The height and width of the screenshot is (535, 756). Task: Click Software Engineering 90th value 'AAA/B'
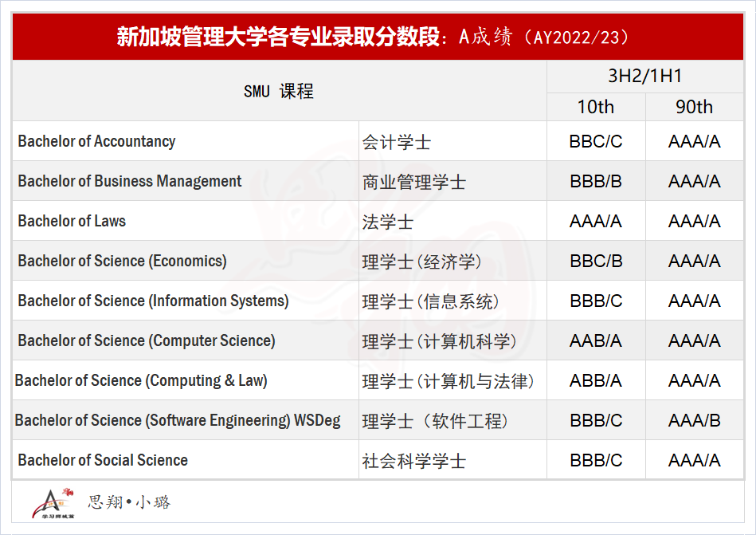coord(694,421)
